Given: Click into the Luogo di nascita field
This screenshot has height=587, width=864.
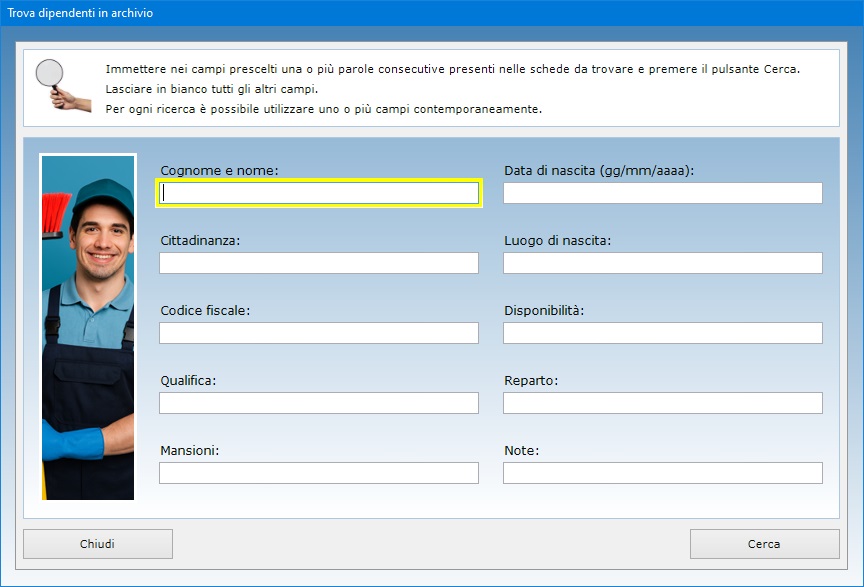Looking at the screenshot, I should [662, 263].
